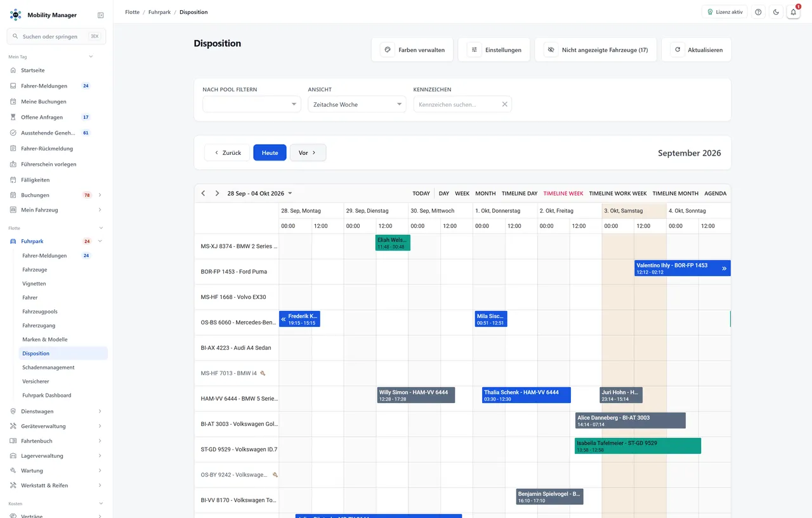Open the Thalia Schenk HAM-VV 6444 booking
This screenshot has width=812, height=518.
pyautogui.click(x=527, y=395)
